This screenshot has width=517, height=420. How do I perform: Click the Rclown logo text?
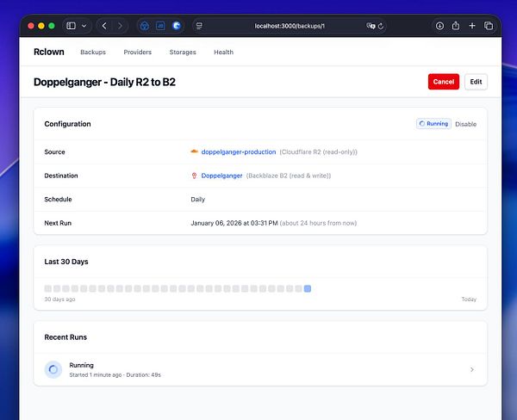49,52
